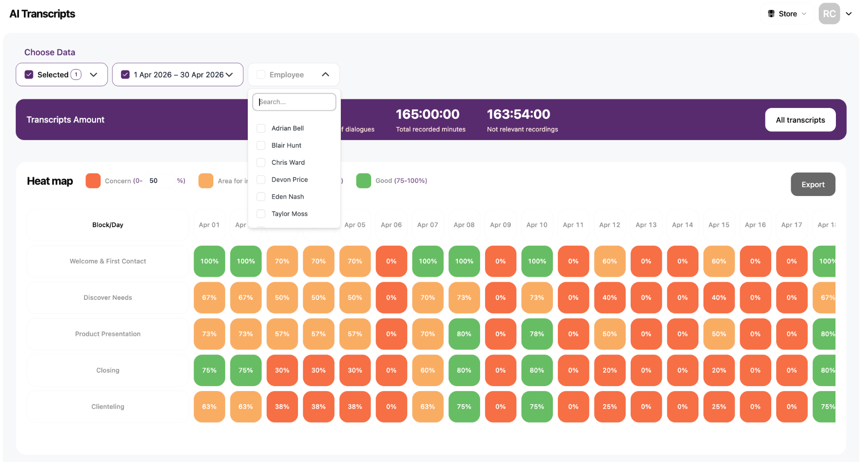
Task: Open All transcripts button
Action: point(800,120)
